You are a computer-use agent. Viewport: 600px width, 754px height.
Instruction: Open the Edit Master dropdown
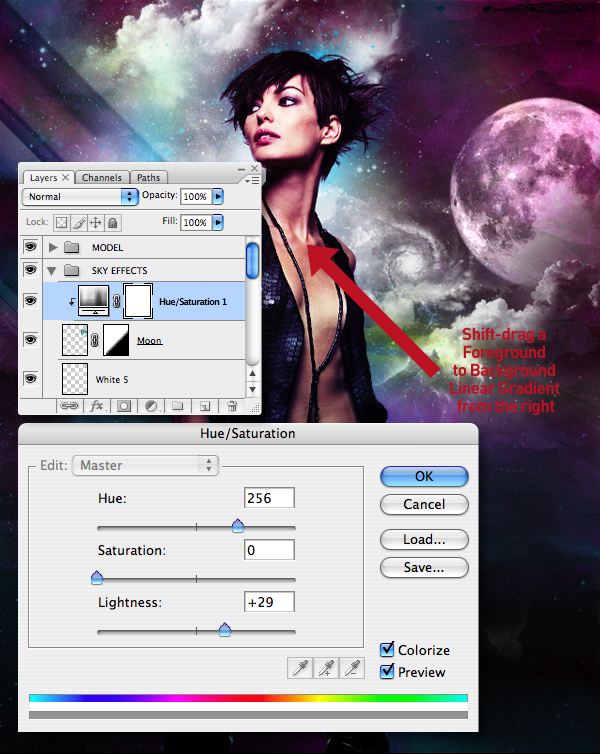[x=145, y=465]
